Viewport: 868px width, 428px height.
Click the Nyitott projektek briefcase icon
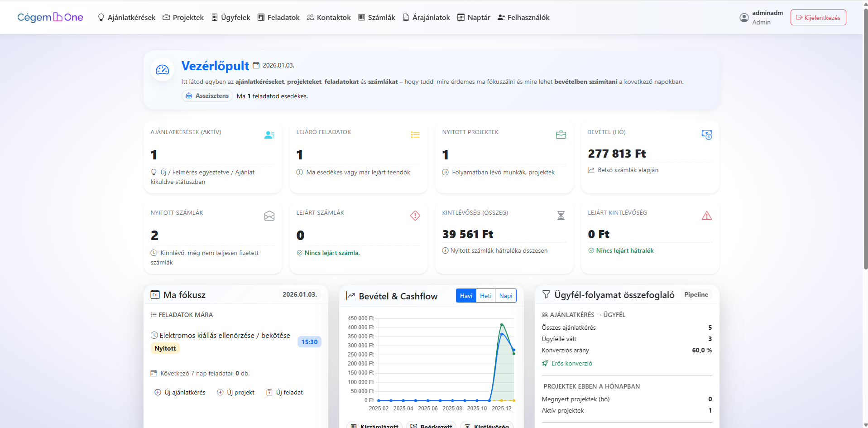[561, 135]
